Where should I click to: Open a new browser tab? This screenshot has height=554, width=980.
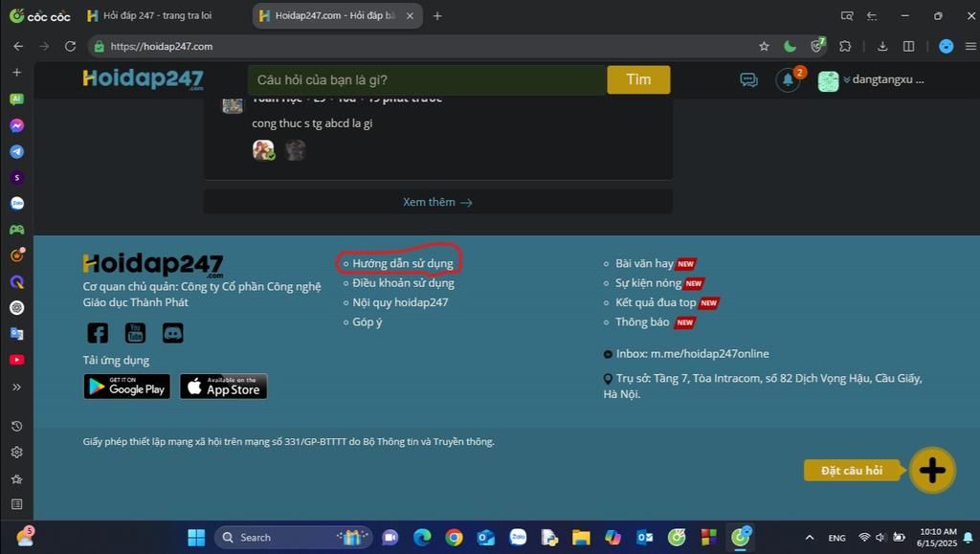437,15
